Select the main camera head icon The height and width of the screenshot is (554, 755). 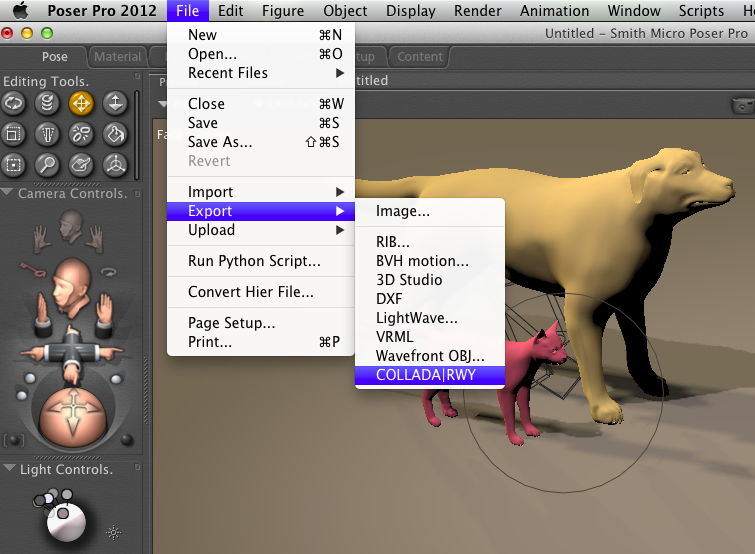(x=71, y=288)
